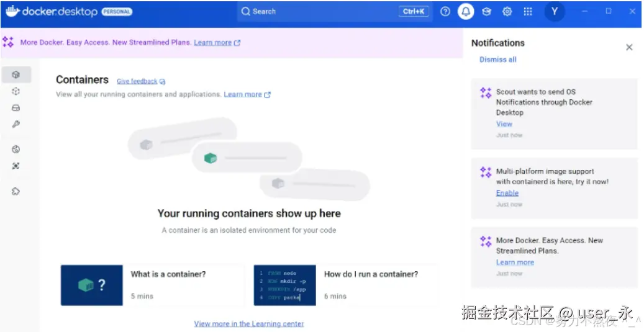This screenshot has width=644, height=332.
Task: Open What is a container? thumbnail
Action: (91, 285)
